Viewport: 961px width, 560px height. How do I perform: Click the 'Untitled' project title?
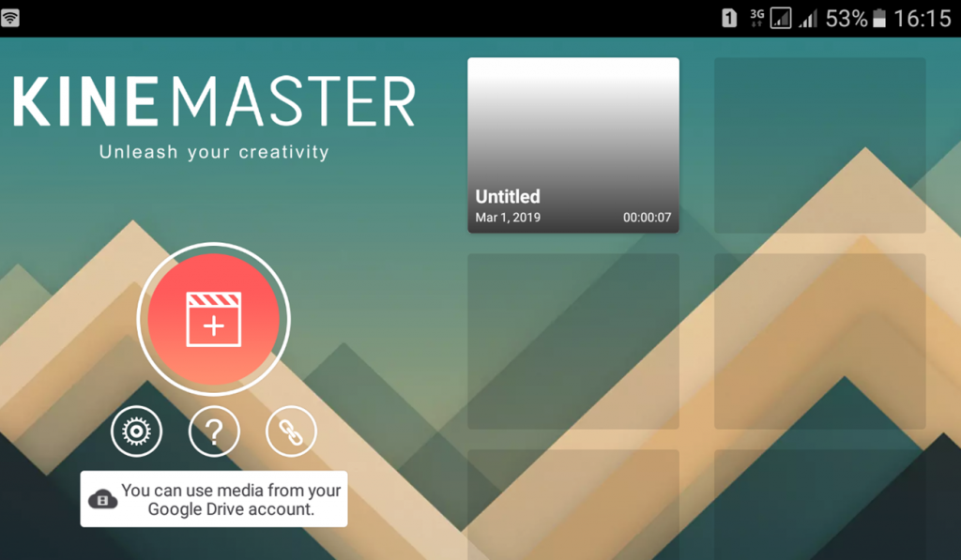click(x=508, y=197)
